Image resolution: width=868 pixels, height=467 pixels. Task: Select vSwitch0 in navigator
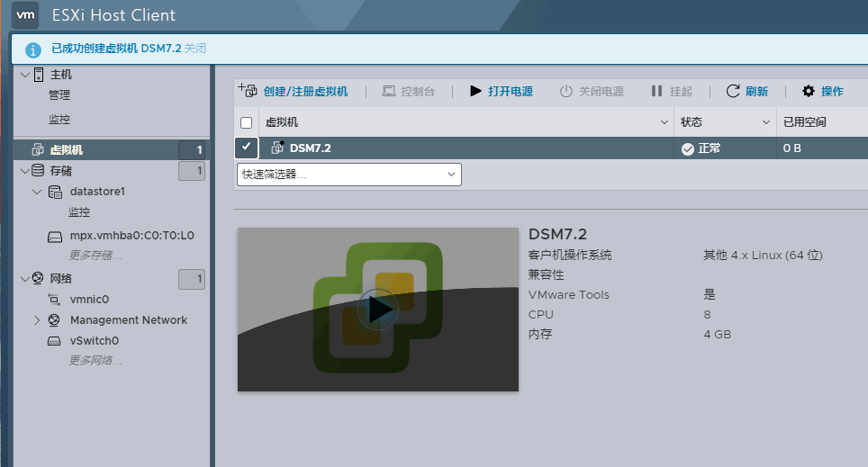click(95, 341)
